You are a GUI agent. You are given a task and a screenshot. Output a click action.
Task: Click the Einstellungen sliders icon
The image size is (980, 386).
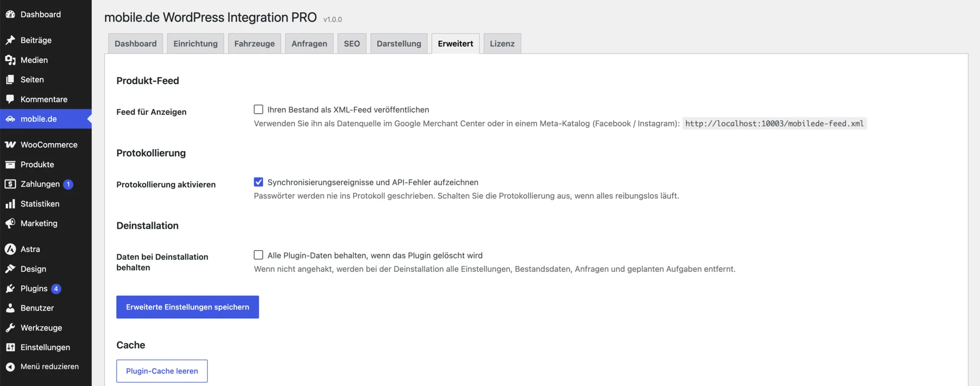pos(10,347)
